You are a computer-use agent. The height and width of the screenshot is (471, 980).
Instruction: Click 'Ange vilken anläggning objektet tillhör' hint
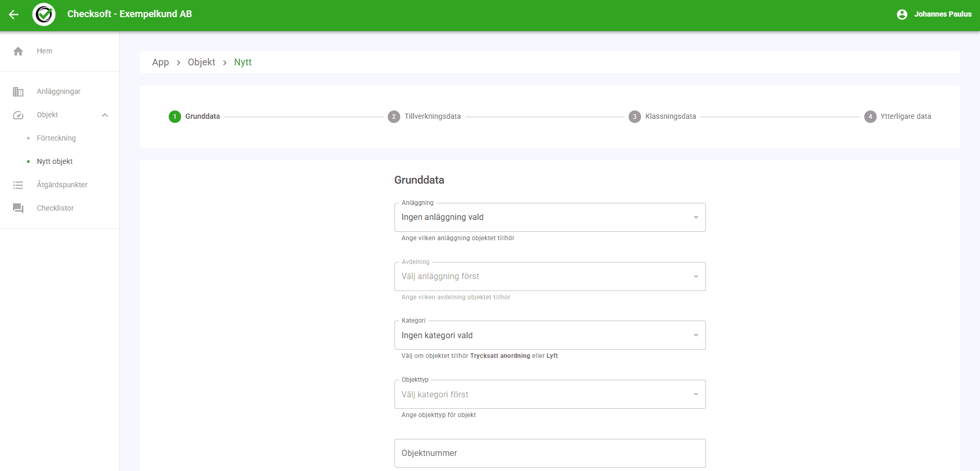pyautogui.click(x=458, y=238)
